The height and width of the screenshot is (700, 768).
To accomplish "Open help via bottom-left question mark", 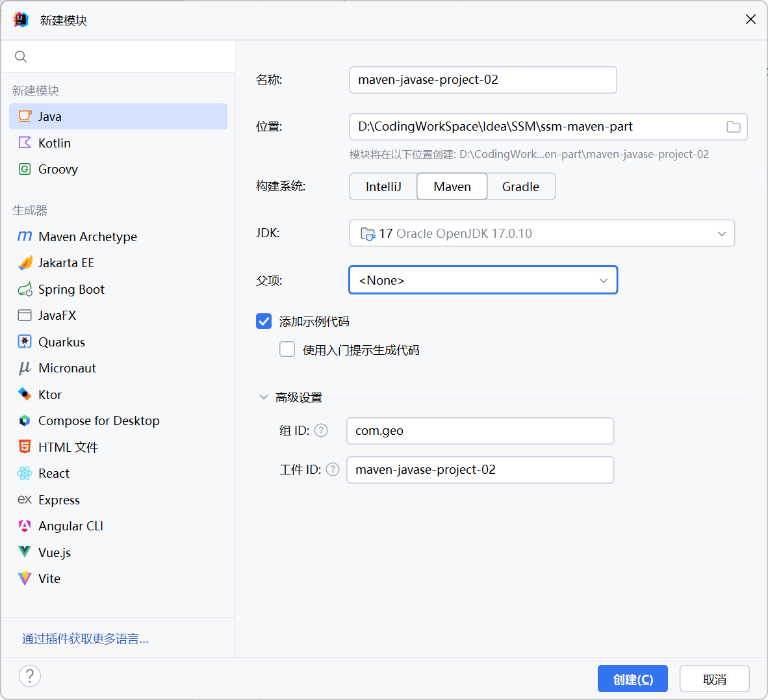I will (30, 676).
